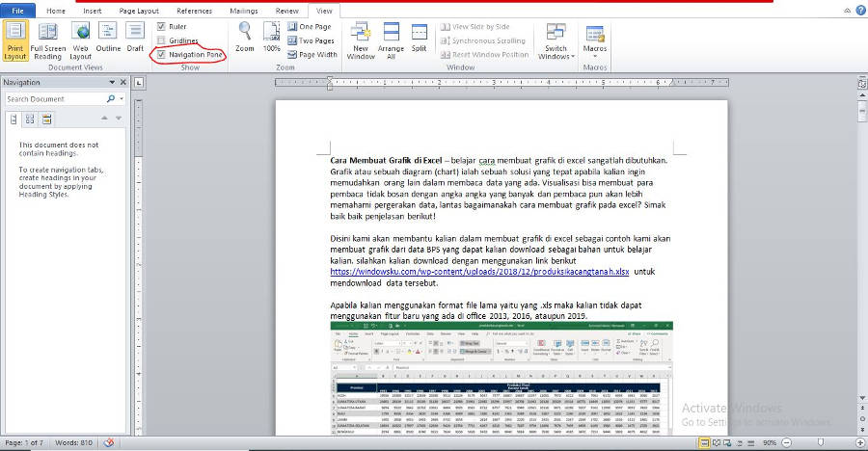Click scroll down arrow on vertical scrollbar
The width and height of the screenshot is (868, 451).
[862, 398]
